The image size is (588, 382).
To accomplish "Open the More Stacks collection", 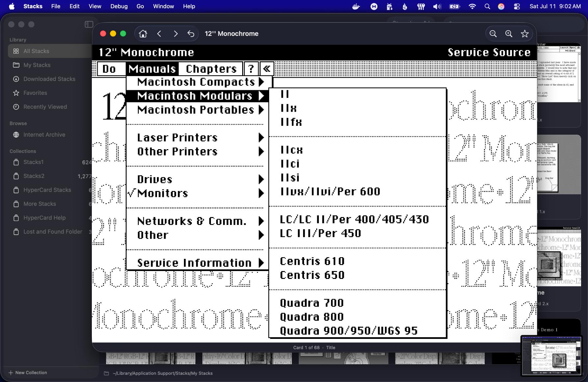I will pos(50,204).
